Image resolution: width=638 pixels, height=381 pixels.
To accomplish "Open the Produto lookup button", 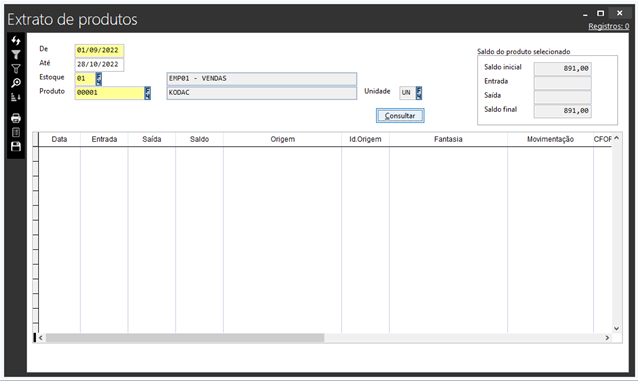I will (147, 93).
